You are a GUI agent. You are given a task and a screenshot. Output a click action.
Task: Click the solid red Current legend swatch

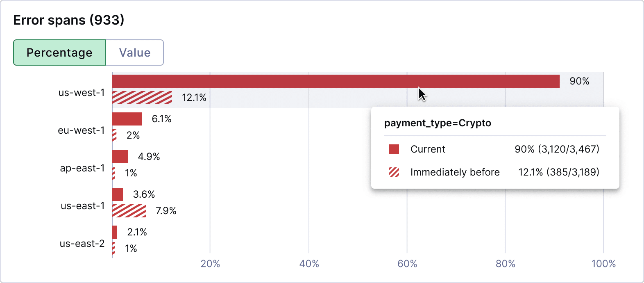(x=394, y=149)
